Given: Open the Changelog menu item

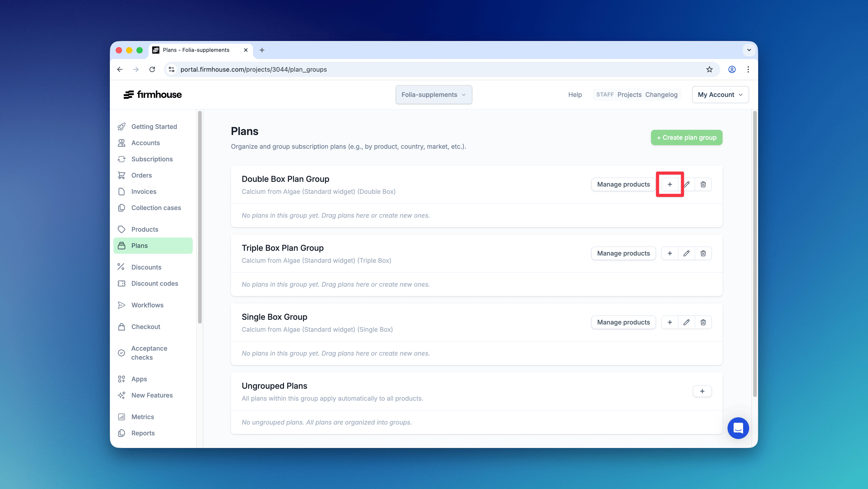Looking at the screenshot, I should pyautogui.click(x=661, y=94).
